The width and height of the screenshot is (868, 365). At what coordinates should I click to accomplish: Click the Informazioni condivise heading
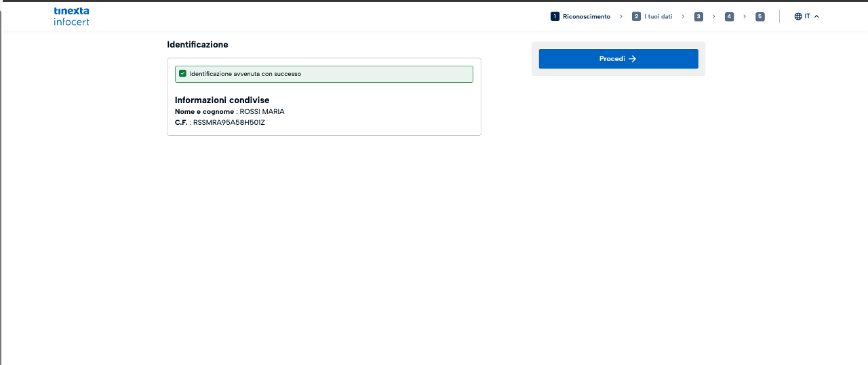222,100
